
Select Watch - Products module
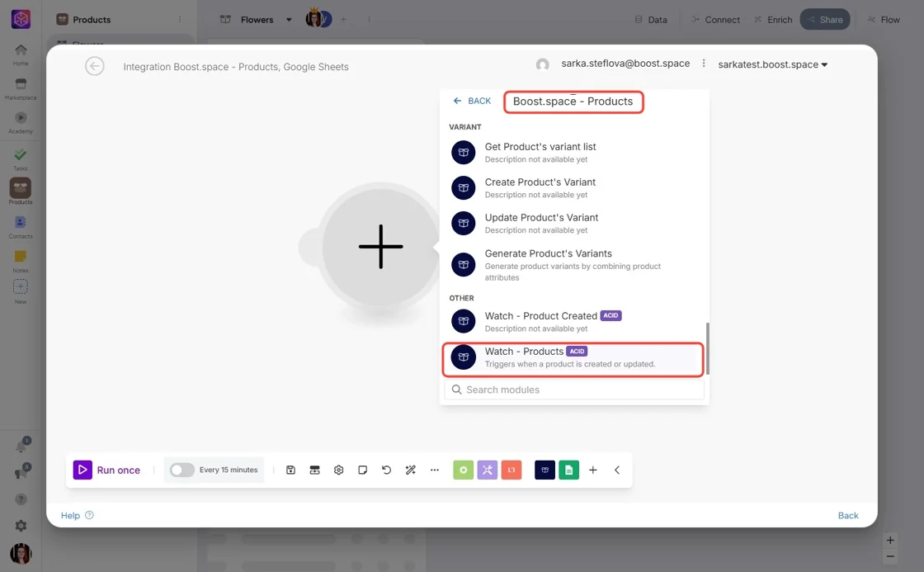[573, 357]
